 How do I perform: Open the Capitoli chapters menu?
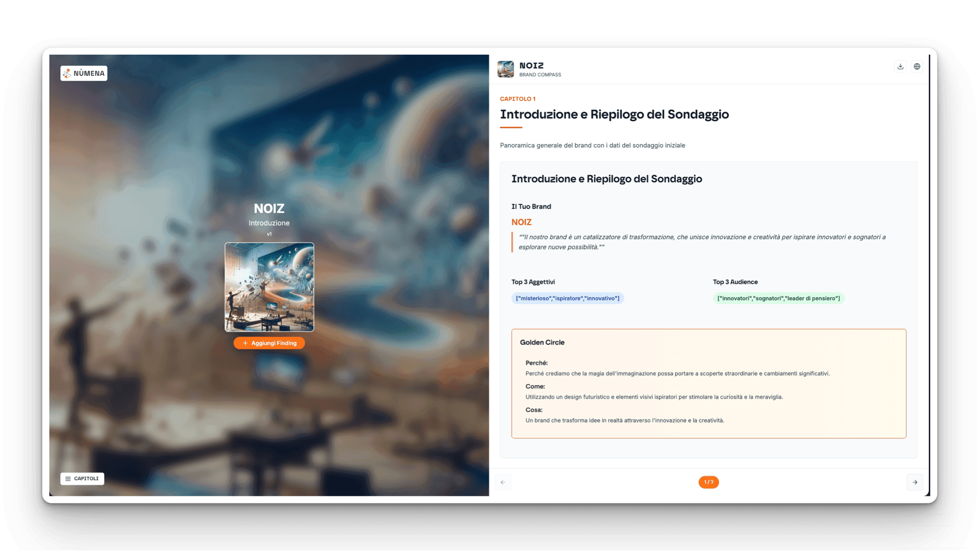coord(82,479)
